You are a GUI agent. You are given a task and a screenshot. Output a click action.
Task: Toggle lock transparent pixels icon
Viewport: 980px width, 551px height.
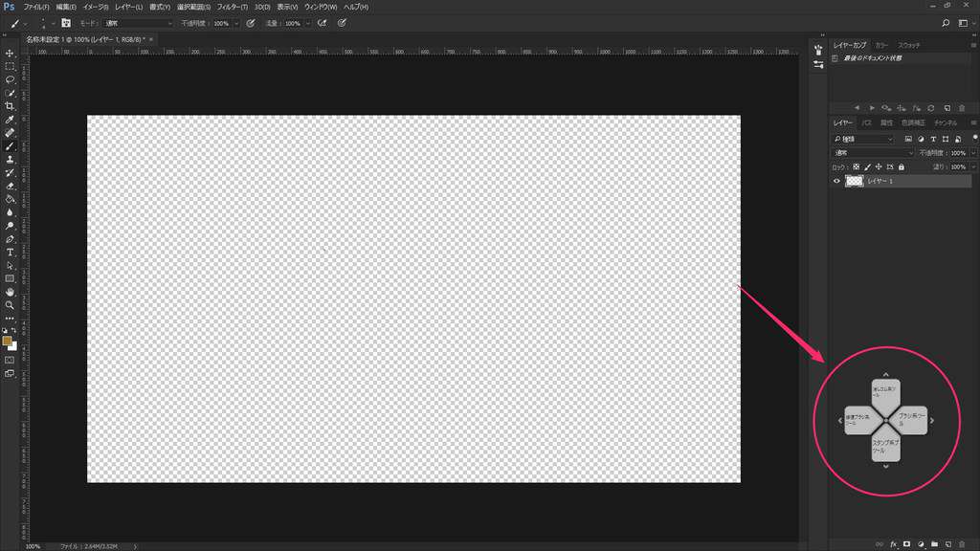click(x=856, y=166)
